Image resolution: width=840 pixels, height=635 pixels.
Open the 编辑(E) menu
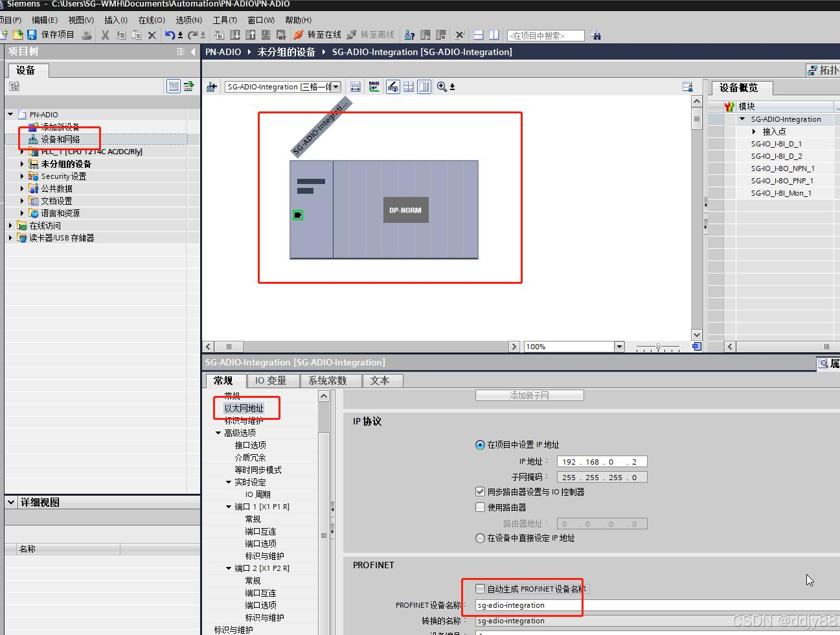point(45,20)
